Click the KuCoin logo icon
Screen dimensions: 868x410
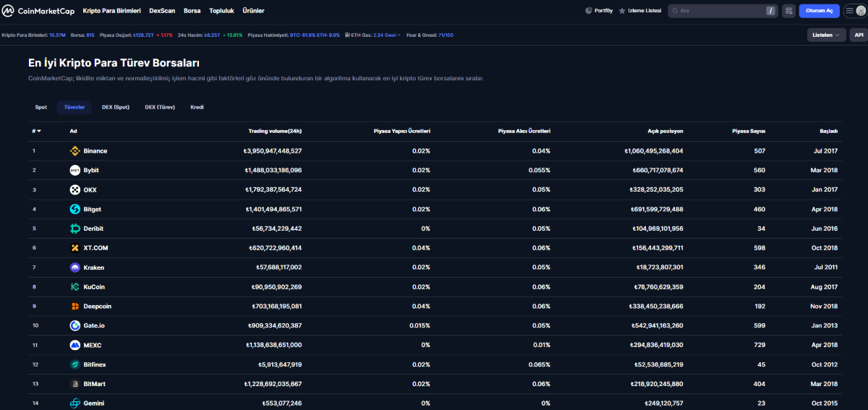(75, 287)
